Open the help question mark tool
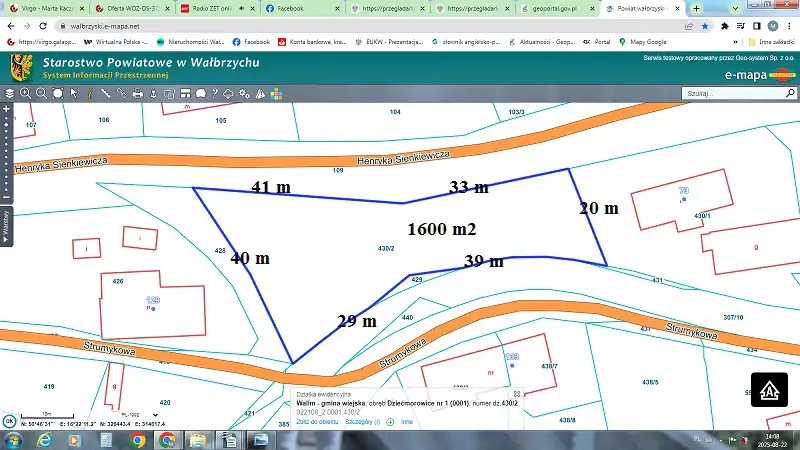The height and width of the screenshot is (450, 800). tap(214, 93)
